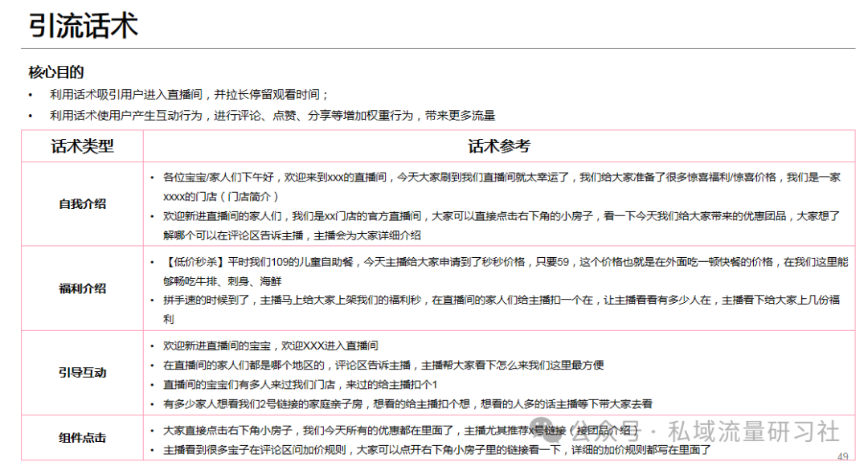
Task: Click the line ending "来过的给主播扣个1"
Action: (300, 385)
